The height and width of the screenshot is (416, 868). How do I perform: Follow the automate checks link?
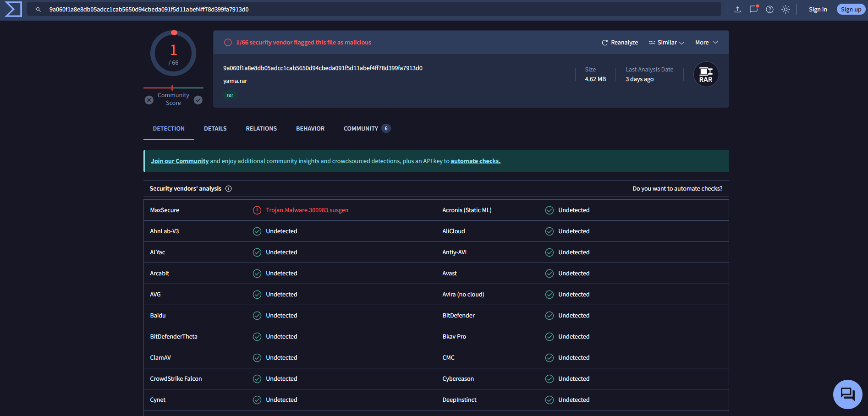click(475, 161)
